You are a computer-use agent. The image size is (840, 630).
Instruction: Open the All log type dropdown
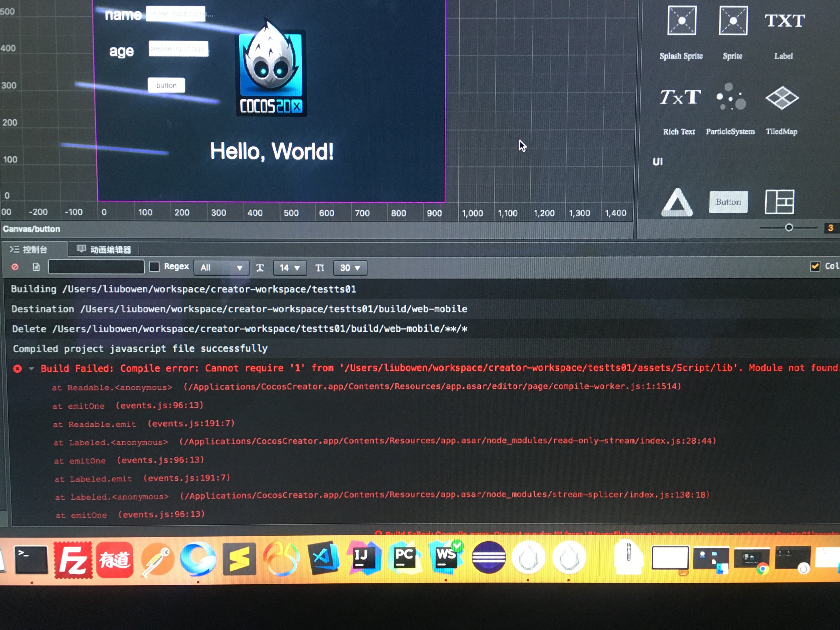[x=221, y=268]
